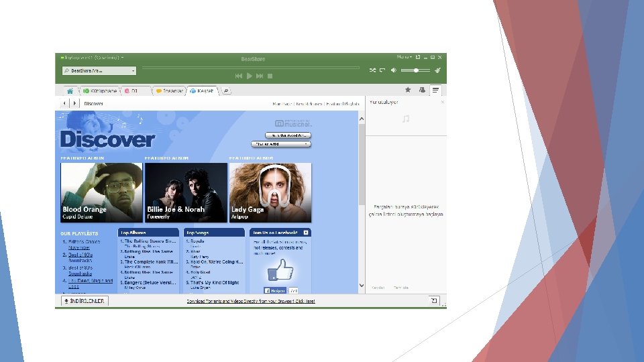Open the Lady Gaga Artpop album
Image resolution: width=644 pixels, height=362 pixels.
(270, 192)
